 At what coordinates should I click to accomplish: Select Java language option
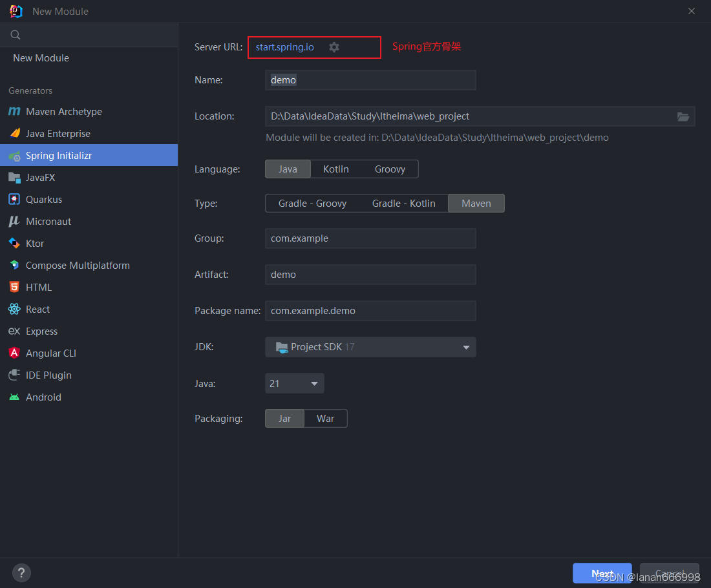pyautogui.click(x=288, y=169)
